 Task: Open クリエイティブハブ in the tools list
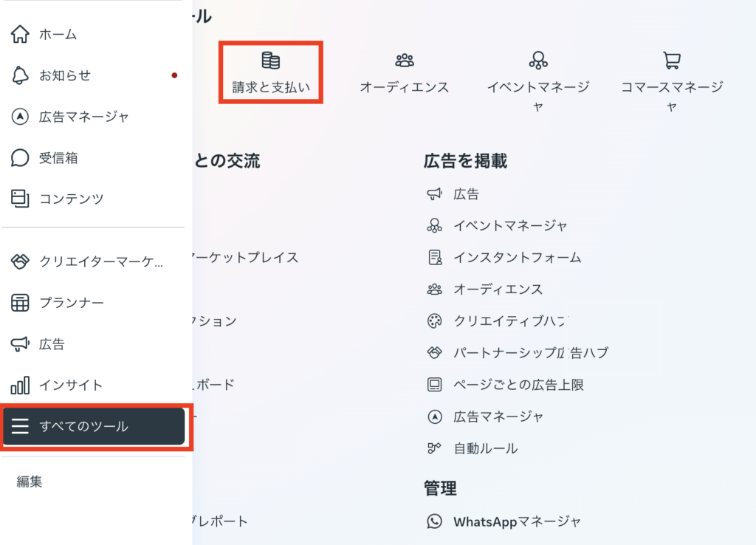(509, 321)
